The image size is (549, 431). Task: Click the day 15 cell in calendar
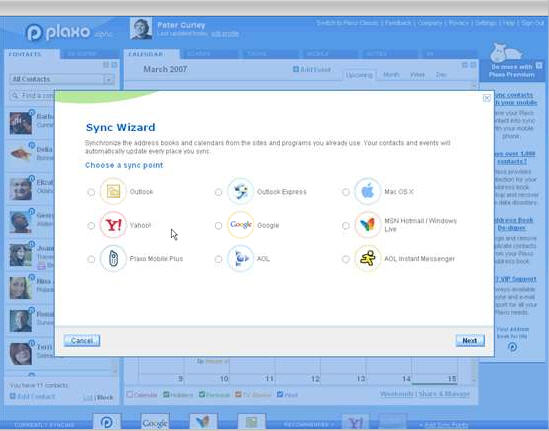pos(435,371)
